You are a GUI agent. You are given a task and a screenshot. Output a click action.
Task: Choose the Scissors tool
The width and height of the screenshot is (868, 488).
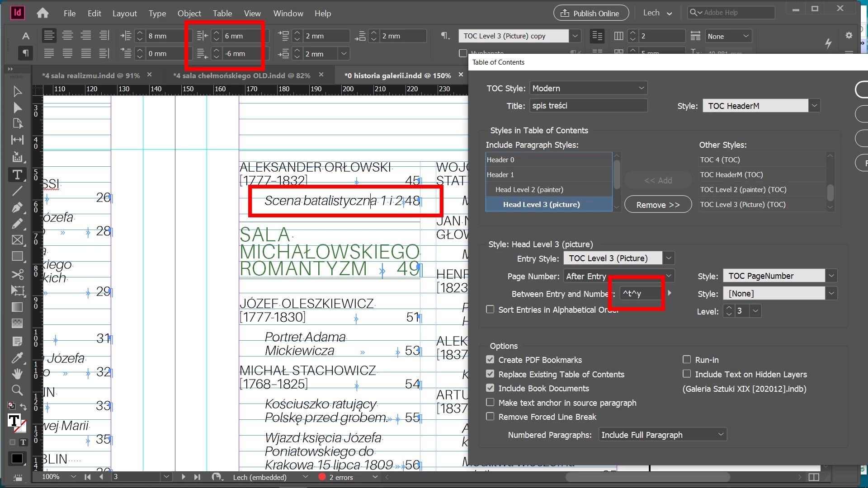click(x=17, y=274)
